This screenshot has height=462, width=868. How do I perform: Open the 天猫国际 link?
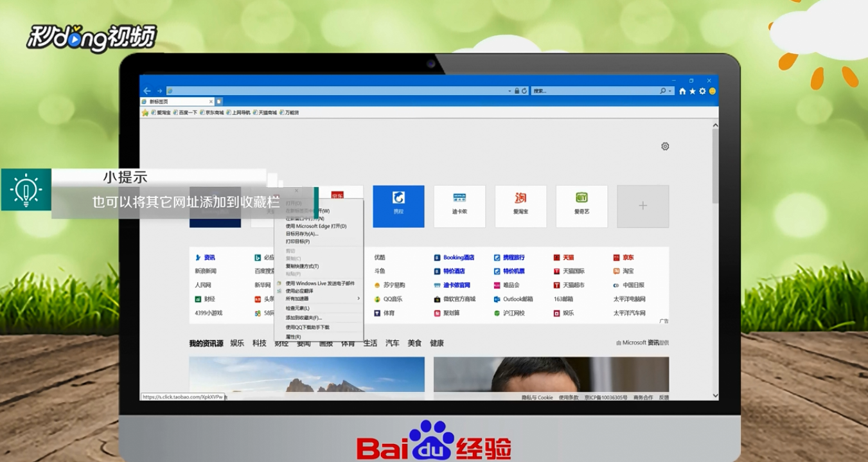coord(574,271)
